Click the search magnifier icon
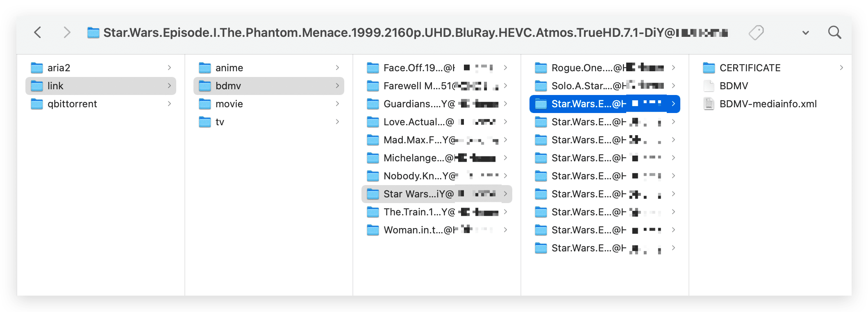This screenshot has width=868, height=312. point(834,32)
